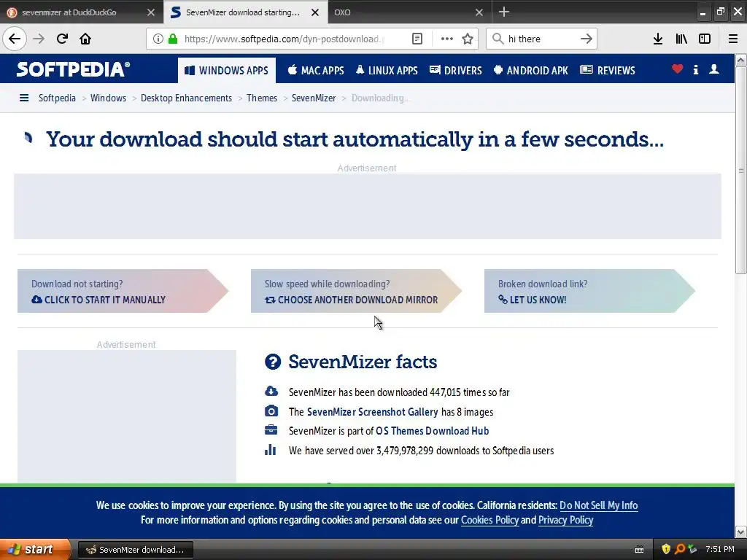
Task: Click the scrollbar up arrow
Action: point(740,60)
